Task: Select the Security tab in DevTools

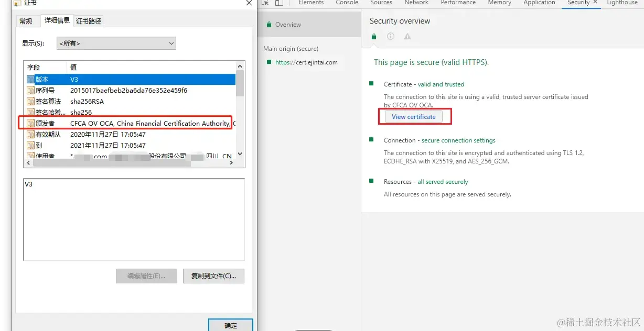Action: [578, 3]
